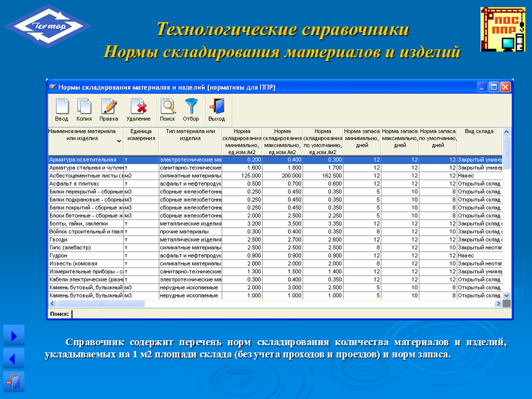
Task: Go to next slide with right arrow button
Action: [x=14, y=336]
